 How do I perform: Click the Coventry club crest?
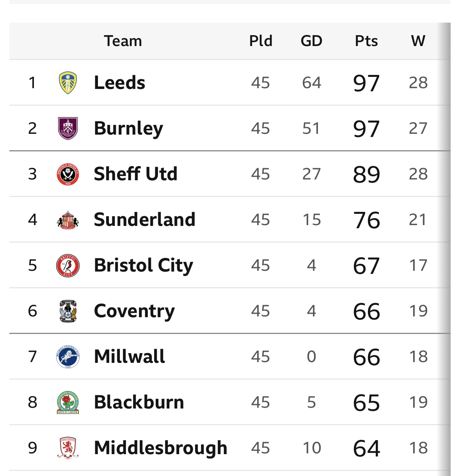[x=68, y=311]
